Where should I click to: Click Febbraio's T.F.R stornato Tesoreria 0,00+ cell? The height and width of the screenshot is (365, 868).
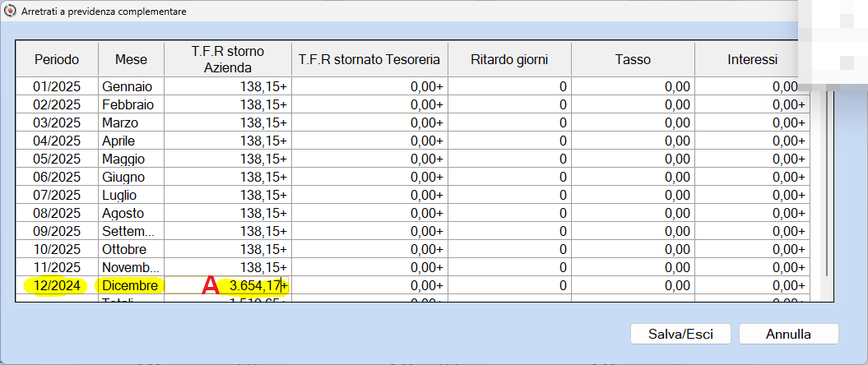[369, 104]
